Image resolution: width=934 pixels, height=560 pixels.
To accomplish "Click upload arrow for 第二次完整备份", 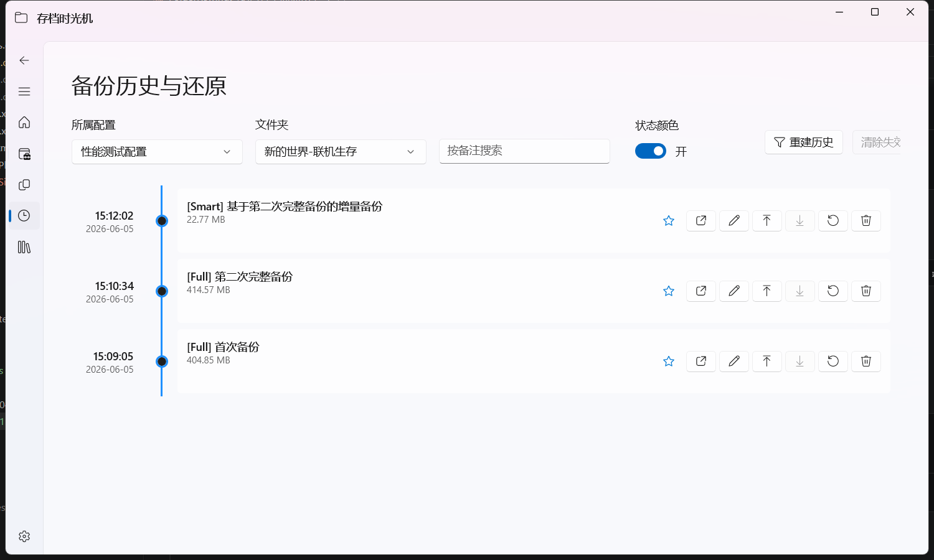I will 767,291.
